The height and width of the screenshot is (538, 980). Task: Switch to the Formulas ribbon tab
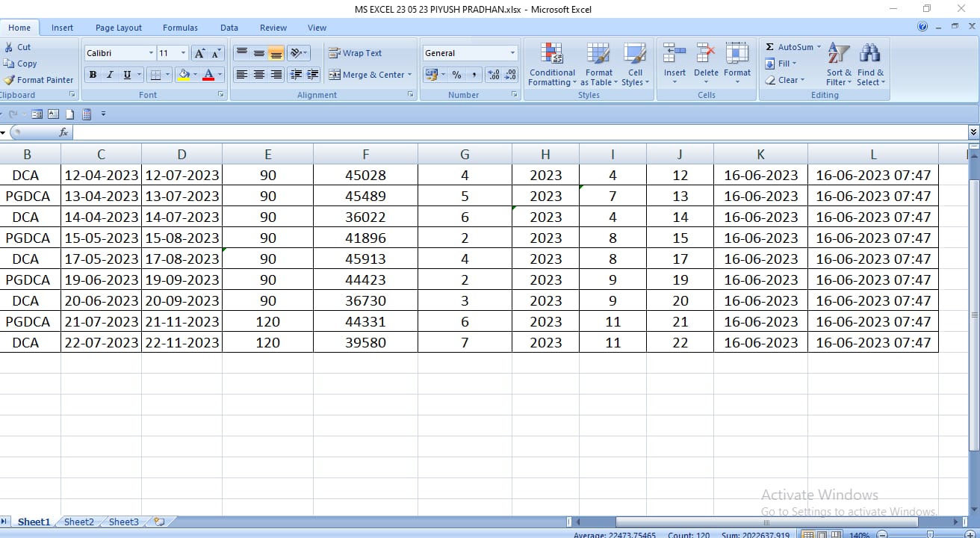point(180,28)
